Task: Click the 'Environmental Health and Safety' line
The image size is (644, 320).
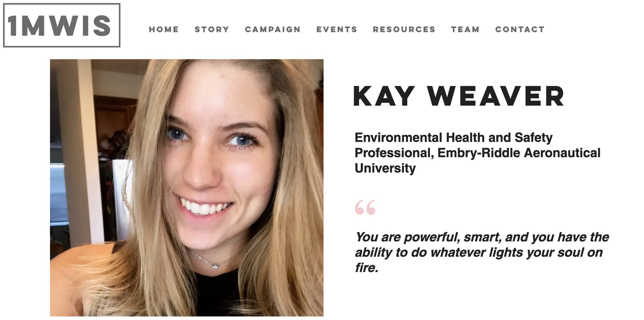Action: point(453,138)
